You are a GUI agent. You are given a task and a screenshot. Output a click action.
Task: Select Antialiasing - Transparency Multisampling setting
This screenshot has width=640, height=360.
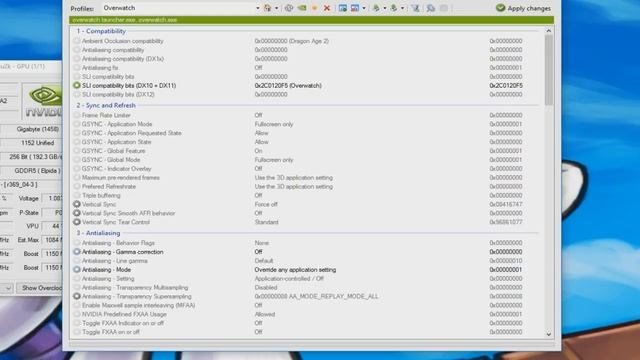point(135,287)
